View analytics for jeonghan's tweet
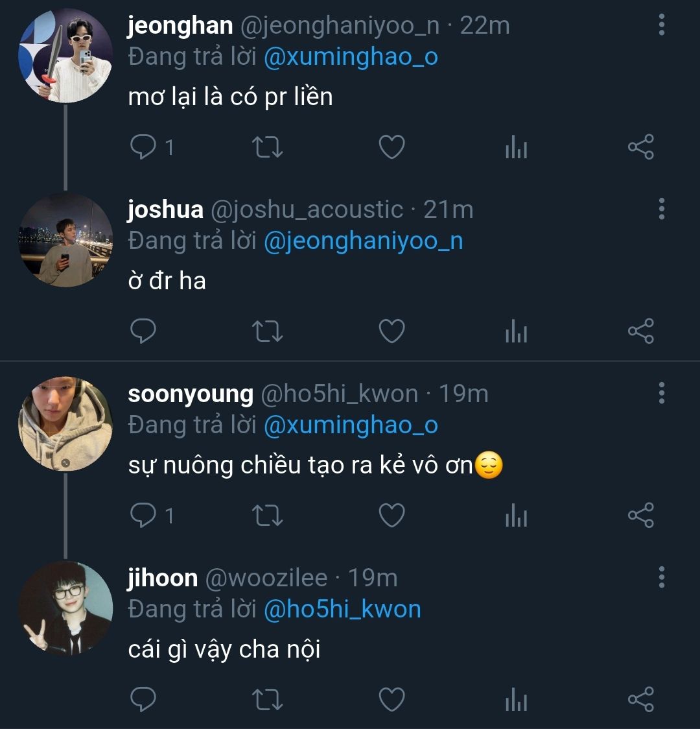 tap(516, 149)
